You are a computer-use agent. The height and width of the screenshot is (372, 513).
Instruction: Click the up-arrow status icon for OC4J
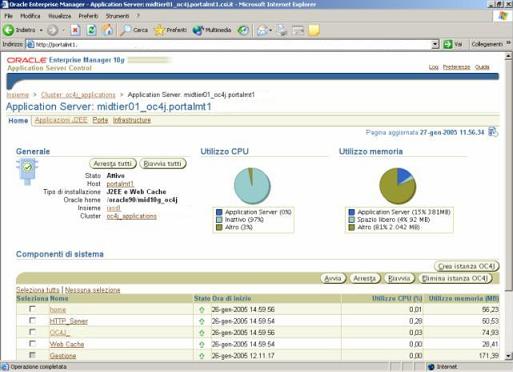click(x=202, y=333)
